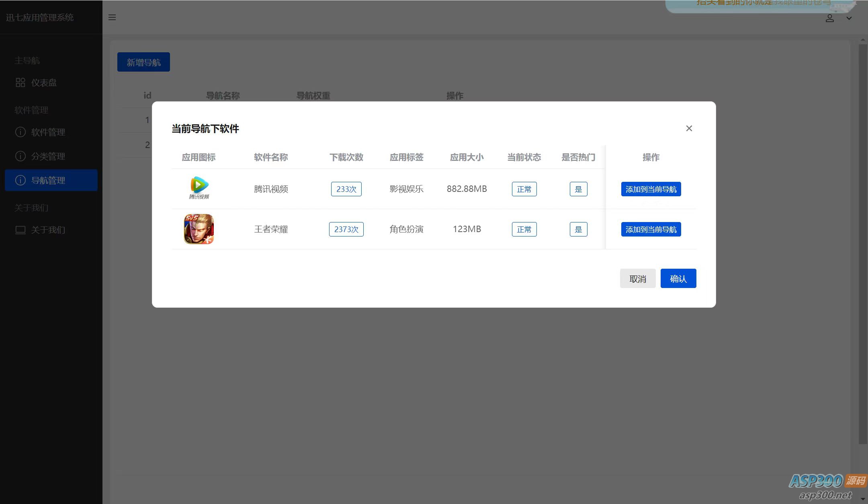This screenshot has width=868, height=504.
Task: Click the 233次 download count tag
Action: pyautogui.click(x=346, y=189)
